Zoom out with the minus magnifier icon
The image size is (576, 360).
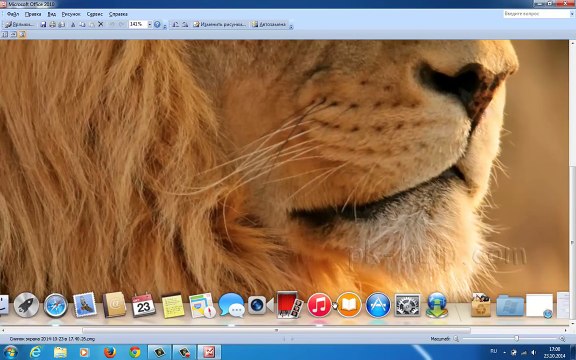pos(456,339)
